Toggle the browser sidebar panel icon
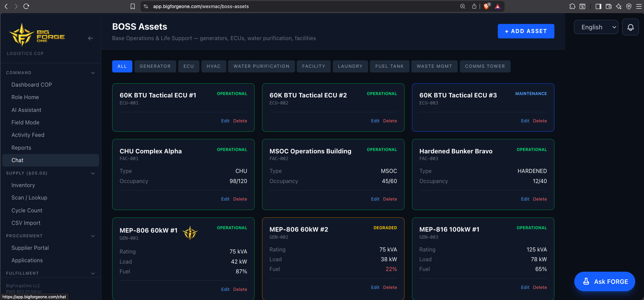This screenshot has width=644, height=300. [x=599, y=6]
